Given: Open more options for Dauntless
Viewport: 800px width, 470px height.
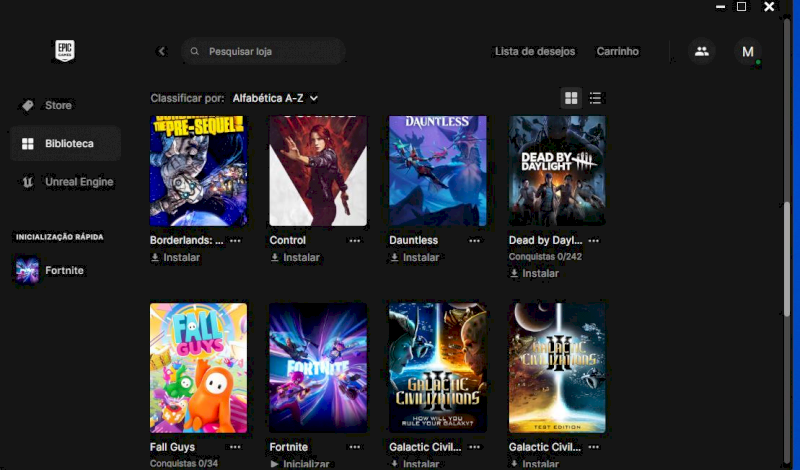Looking at the screenshot, I should pyautogui.click(x=475, y=241).
